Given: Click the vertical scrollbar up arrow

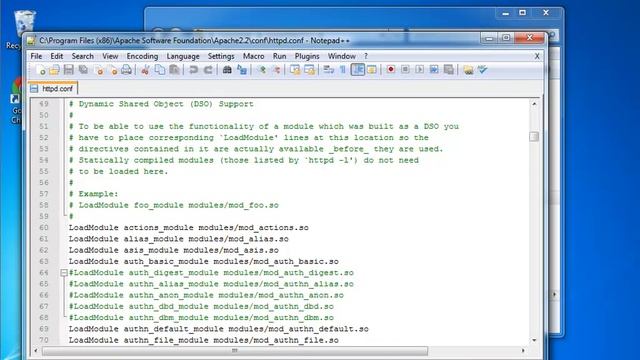Looking at the screenshot, I should (534, 104).
